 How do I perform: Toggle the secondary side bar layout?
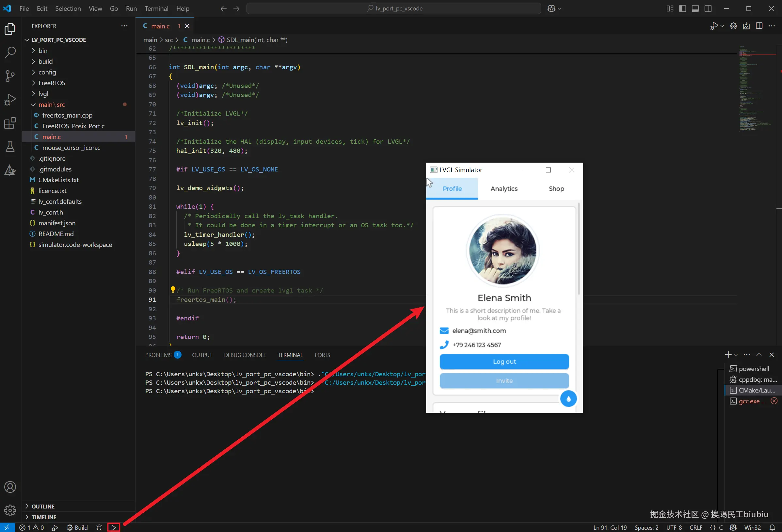click(708, 8)
